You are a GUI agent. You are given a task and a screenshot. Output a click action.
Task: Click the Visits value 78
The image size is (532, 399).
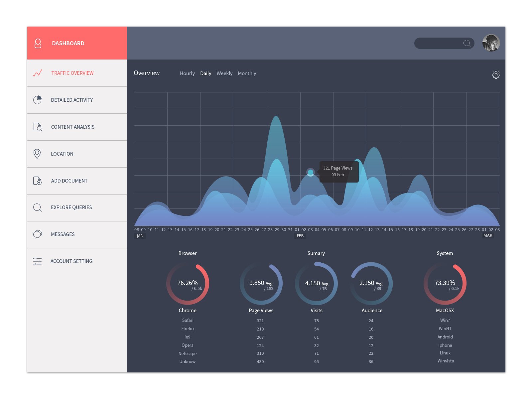(317, 321)
